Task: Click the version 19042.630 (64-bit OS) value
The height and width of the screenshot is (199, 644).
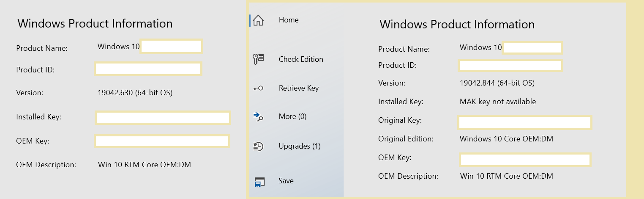Action: 135,92
